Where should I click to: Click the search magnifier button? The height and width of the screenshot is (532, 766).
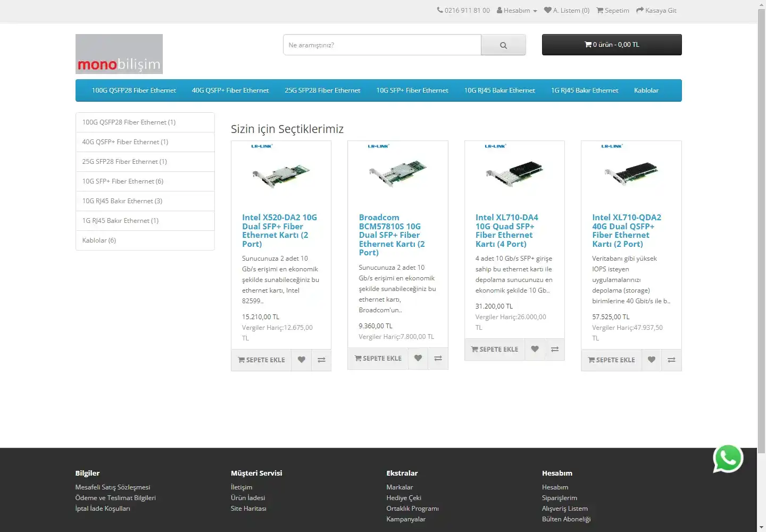pos(503,45)
